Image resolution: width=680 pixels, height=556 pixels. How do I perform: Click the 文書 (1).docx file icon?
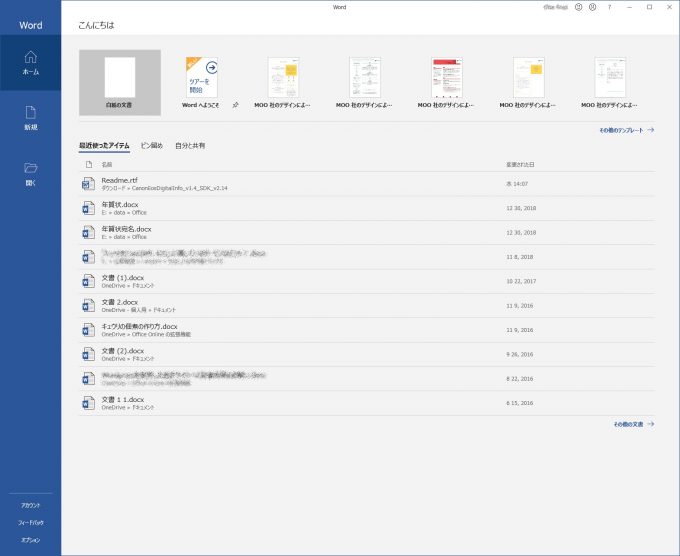[x=88, y=281]
